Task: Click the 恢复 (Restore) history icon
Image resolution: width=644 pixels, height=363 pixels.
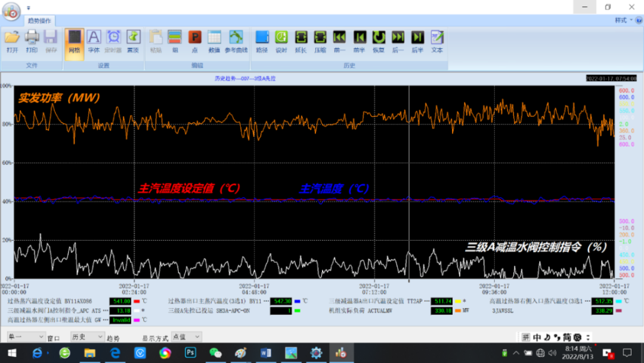Action: click(x=379, y=41)
